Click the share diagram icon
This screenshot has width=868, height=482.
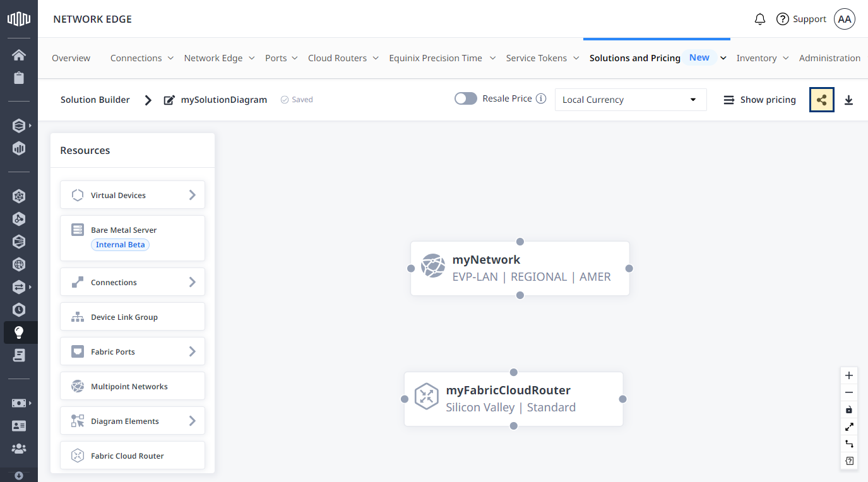pyautogui.click(x=822, y=100)
